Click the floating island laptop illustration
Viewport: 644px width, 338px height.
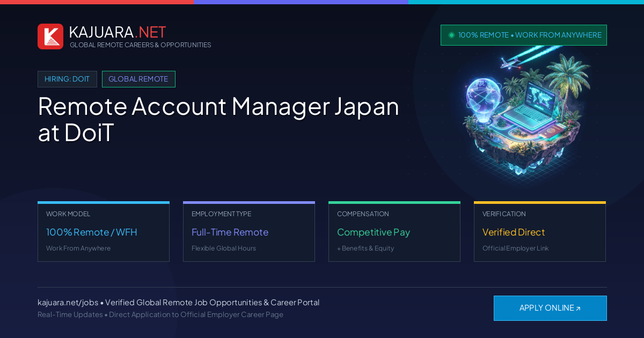[523, 113]
